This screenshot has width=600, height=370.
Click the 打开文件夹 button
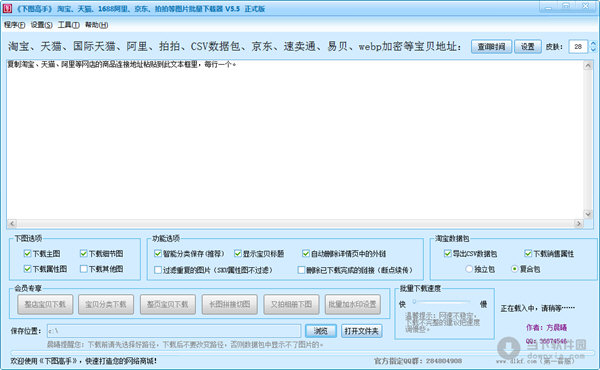click(361, 331)
